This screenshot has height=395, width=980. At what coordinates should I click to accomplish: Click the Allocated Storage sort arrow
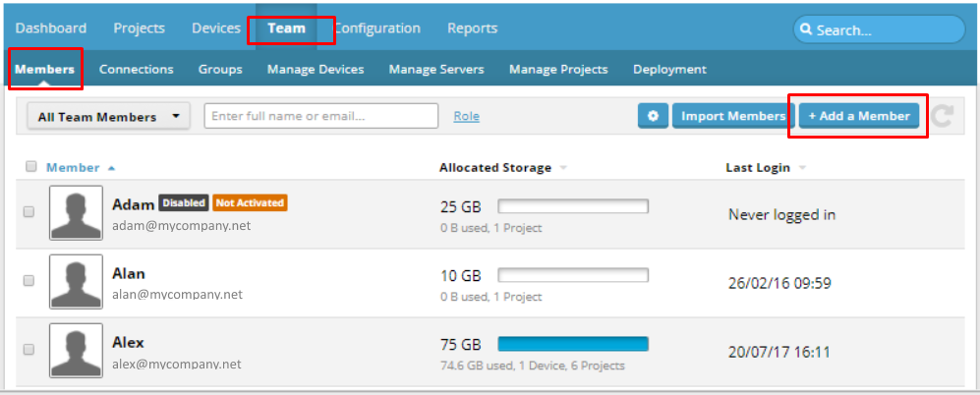click(563, 168)
